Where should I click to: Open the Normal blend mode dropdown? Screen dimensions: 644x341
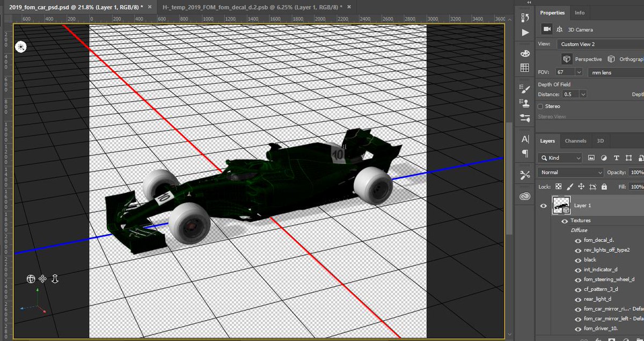click(570, 172)
